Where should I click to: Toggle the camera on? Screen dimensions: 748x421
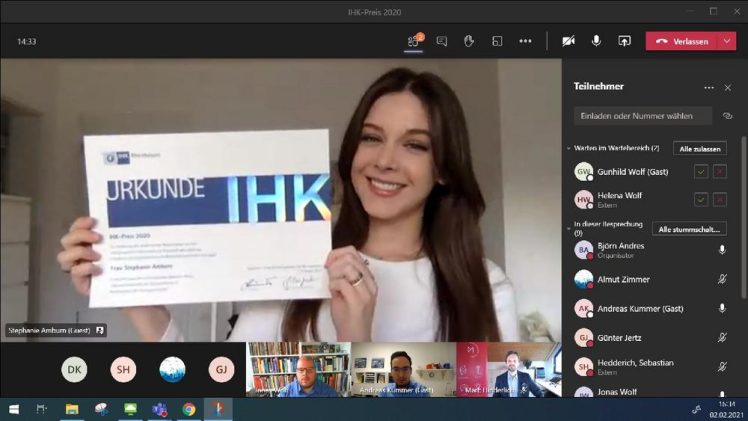pos(569,41)
